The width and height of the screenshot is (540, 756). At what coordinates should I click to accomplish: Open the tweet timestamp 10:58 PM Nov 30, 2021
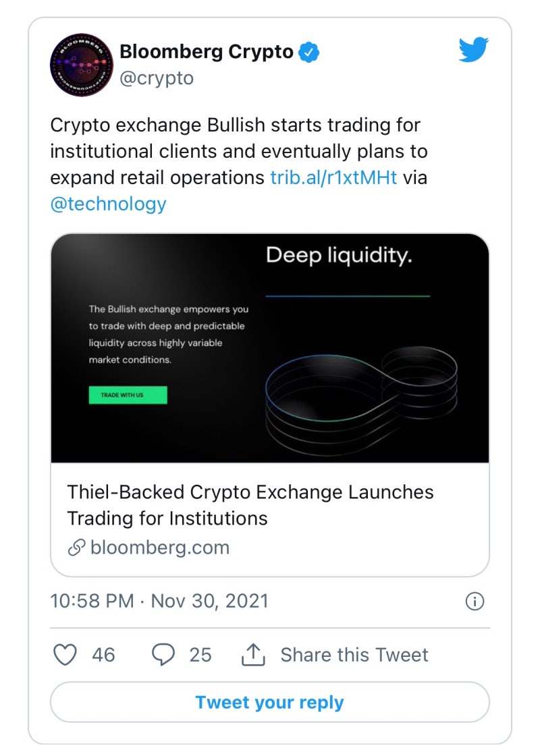tap(159, 601)
